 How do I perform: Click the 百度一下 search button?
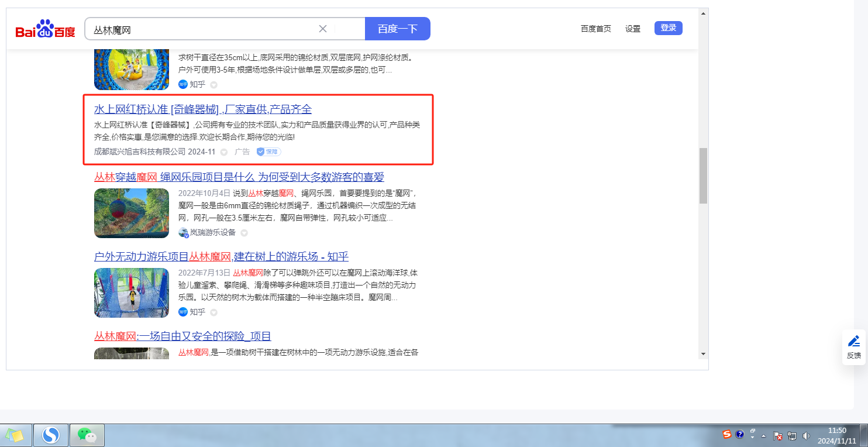[x=398, y=29]
